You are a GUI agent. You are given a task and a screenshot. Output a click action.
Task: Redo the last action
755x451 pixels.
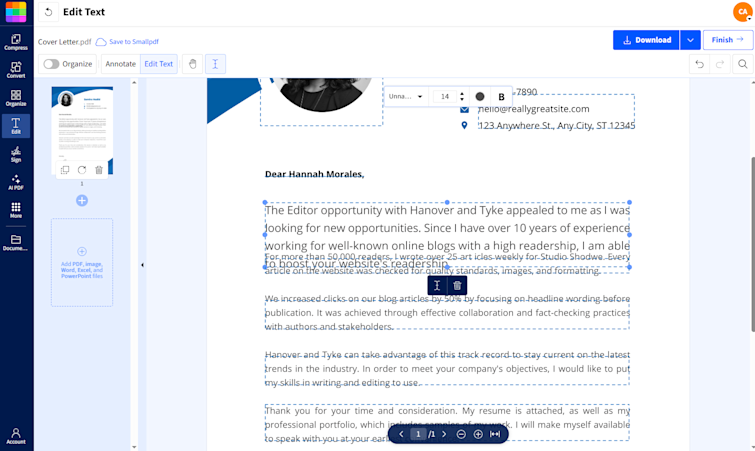point(720,64)
